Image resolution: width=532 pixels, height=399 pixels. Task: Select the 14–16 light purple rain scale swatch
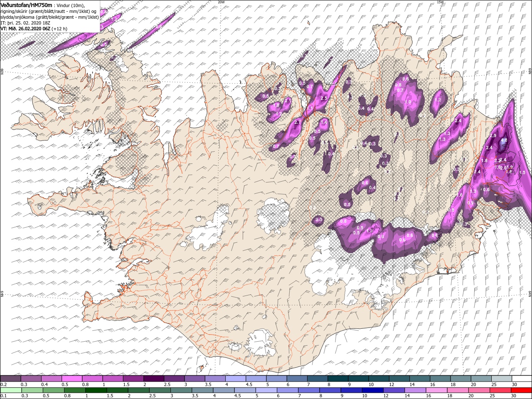click(415, 390)
